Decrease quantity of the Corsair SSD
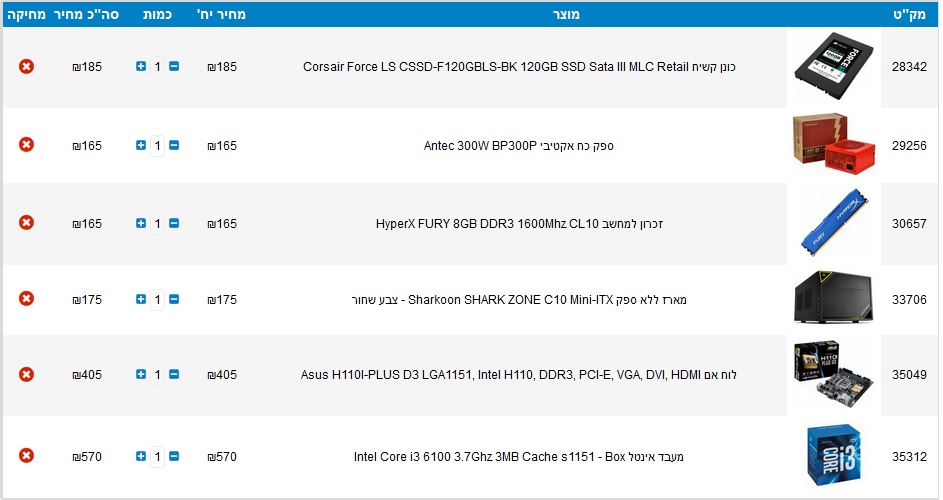 pos(174,66)
